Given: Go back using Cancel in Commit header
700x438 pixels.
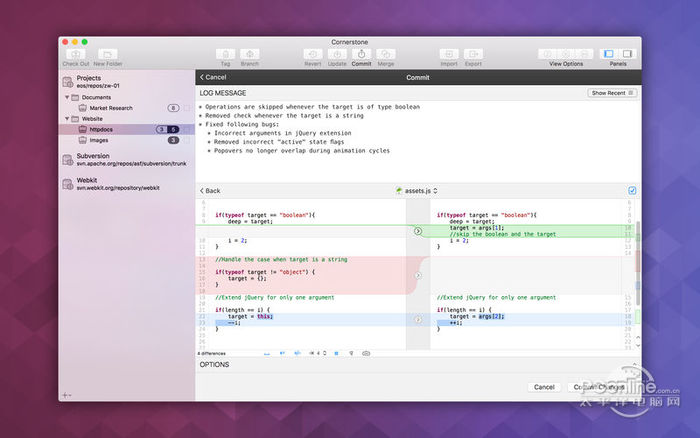Looking at the screenshot, I should click(213, 77).
